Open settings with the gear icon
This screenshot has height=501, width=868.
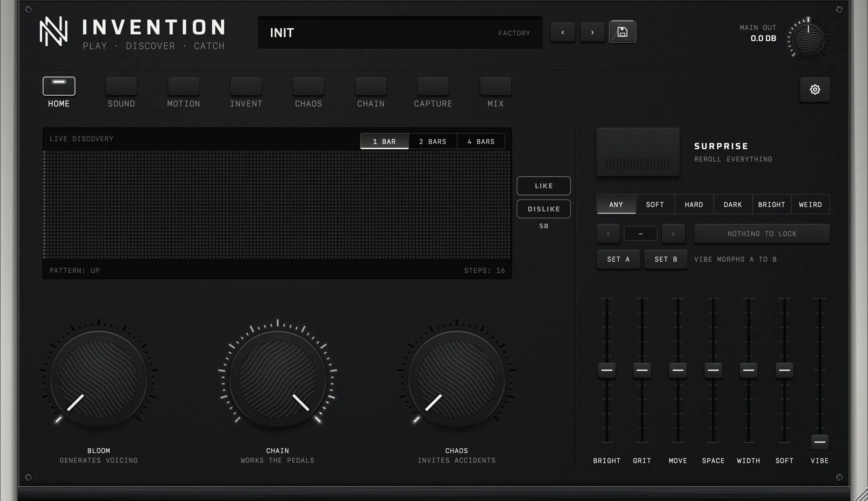[x=815, y=89]
